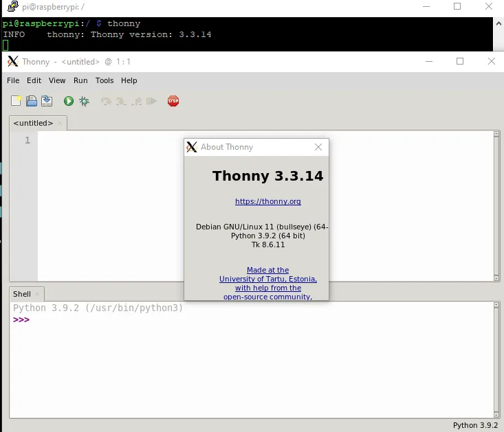
Task: Click the terminal cursor block
Action: [x=6, y=45]
